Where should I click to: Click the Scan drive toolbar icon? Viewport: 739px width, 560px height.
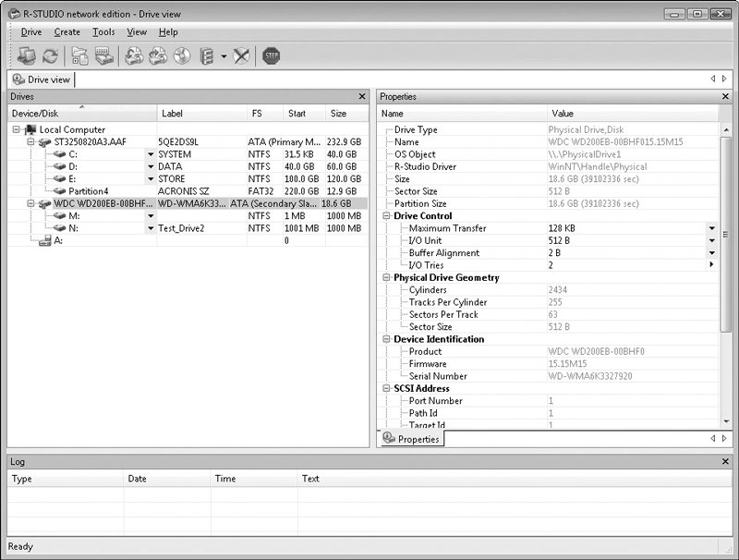[x=104, y=56]
